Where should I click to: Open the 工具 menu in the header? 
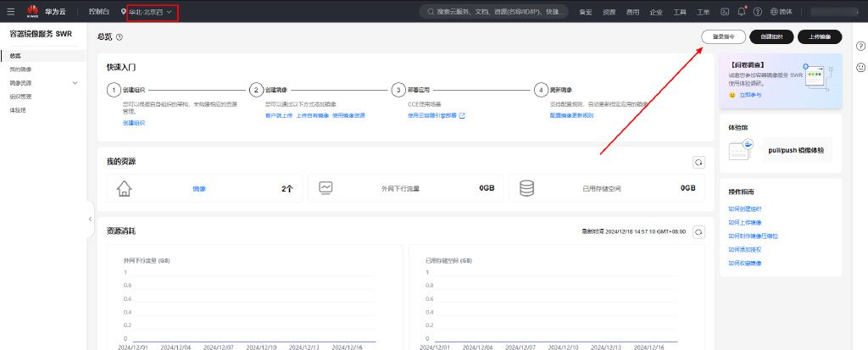coord(680,12)
